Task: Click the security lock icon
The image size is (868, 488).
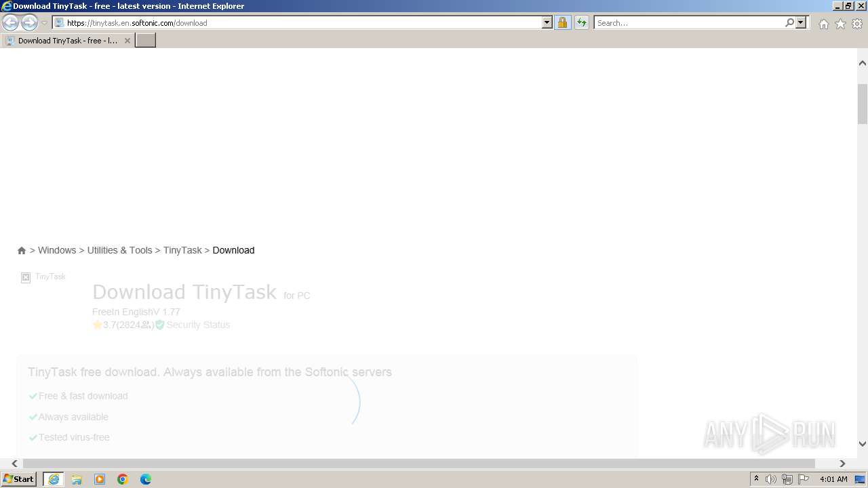Action: tap(562, 22)
